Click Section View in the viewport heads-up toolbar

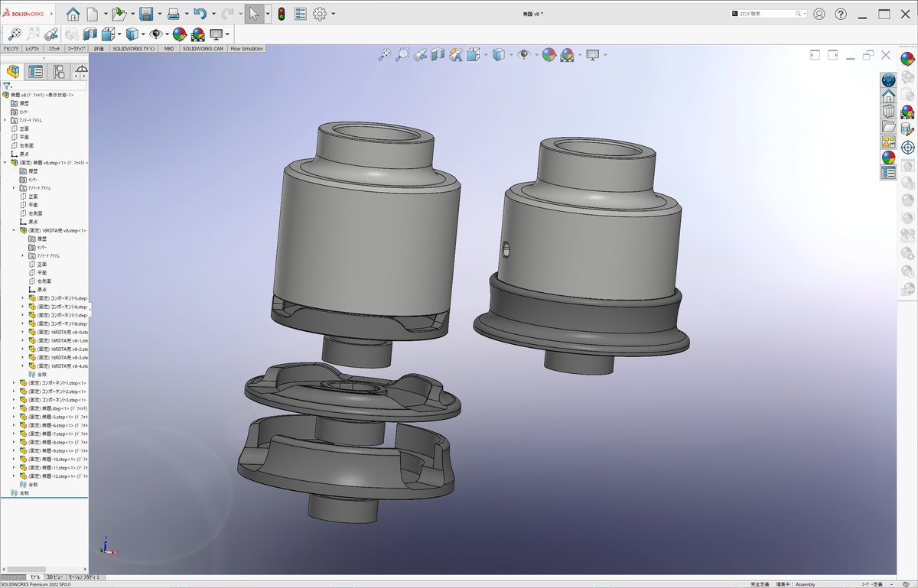(x=438, y=54)
